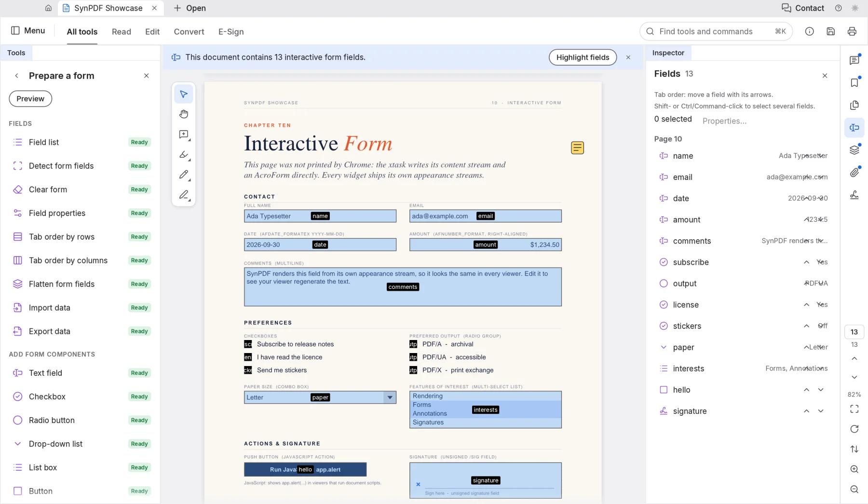The height and width of the screenshot is (504, 868).
Task: Go to previous page chevron
Action: coord(854,358)
